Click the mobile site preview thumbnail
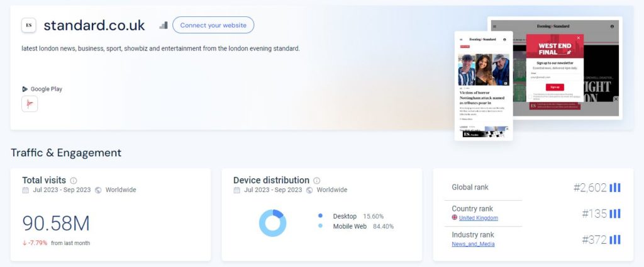The height and width of the screenshot is (267, 644). coord(484,86)
